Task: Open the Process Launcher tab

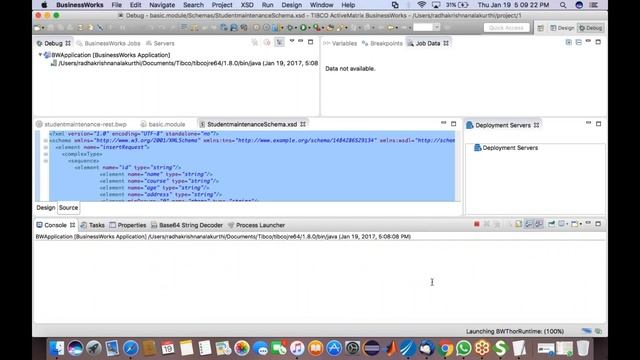Action: click(x=256, y=225)
